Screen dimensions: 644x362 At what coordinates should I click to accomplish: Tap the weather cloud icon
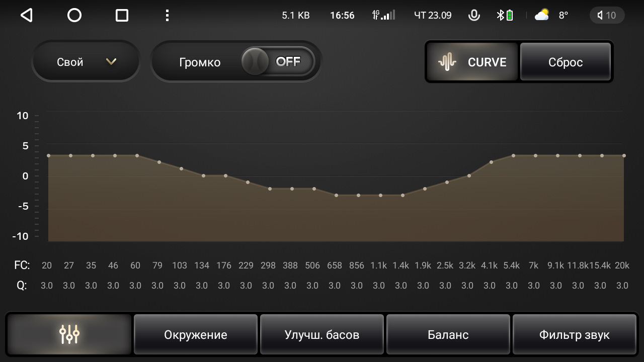[542, 15]
